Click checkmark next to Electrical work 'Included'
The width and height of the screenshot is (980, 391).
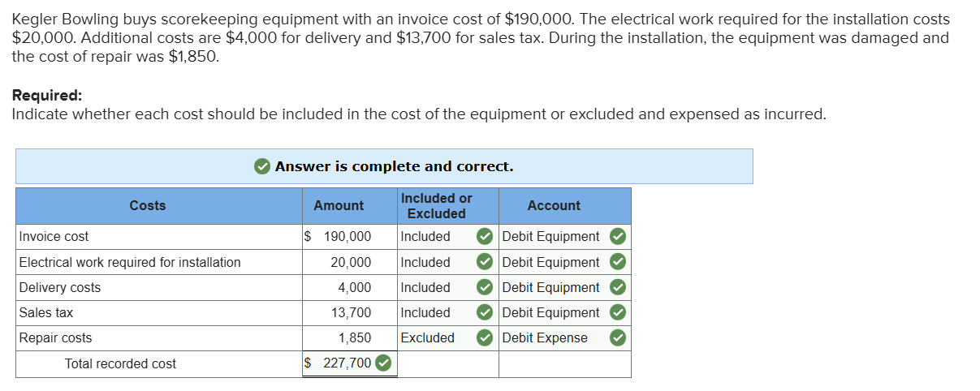(484, 262)
